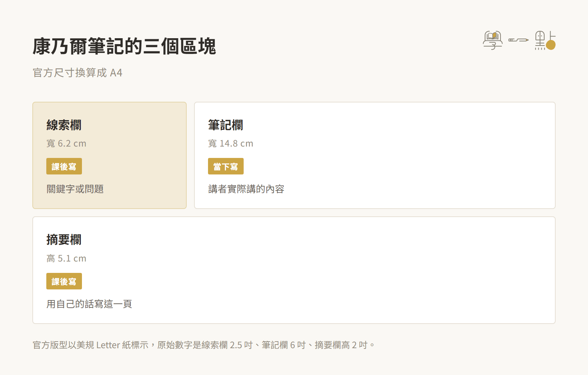The image size is (588, 375).
Task: Click the golden dot in the logo
Action: (x=551, y=45)
